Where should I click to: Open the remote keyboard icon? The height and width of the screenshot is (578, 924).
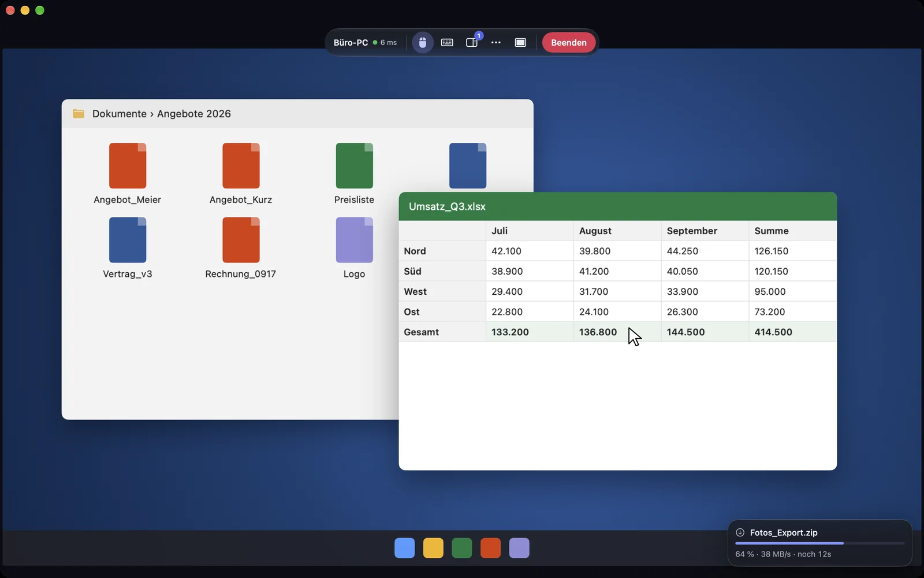tap(447, 42)
